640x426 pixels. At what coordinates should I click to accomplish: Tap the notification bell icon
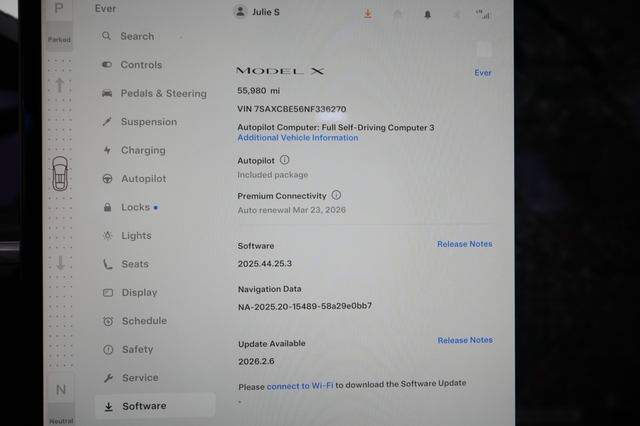click(427, 15)
